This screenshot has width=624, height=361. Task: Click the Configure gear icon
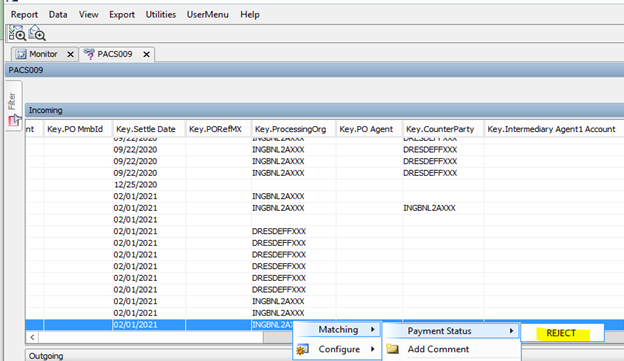[x=302, y=349]
